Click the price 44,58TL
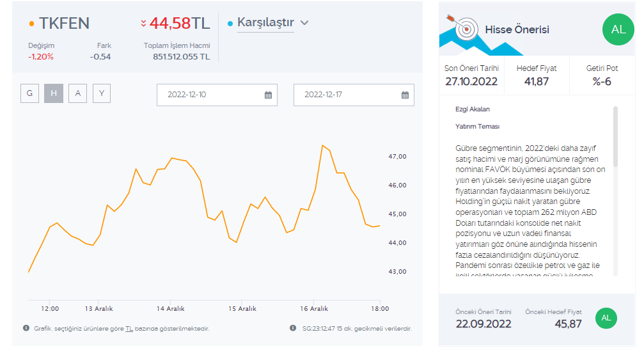644x355 pixels. pyautogui.click(x=180, y=24)
